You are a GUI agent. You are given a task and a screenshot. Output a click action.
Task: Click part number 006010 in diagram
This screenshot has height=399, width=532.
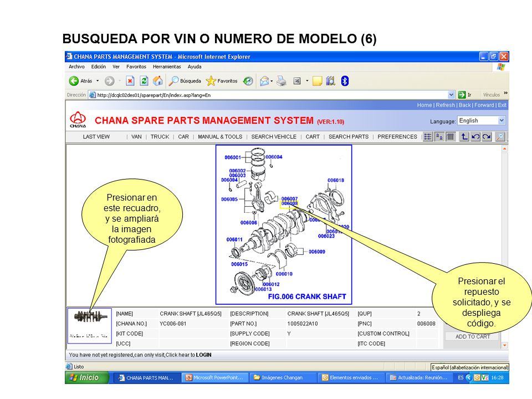click(284, 274)
